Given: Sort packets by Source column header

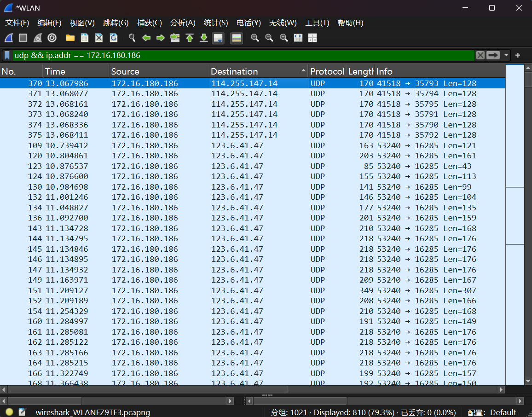Looking at the screenshot, I should [x=159, y=72].
